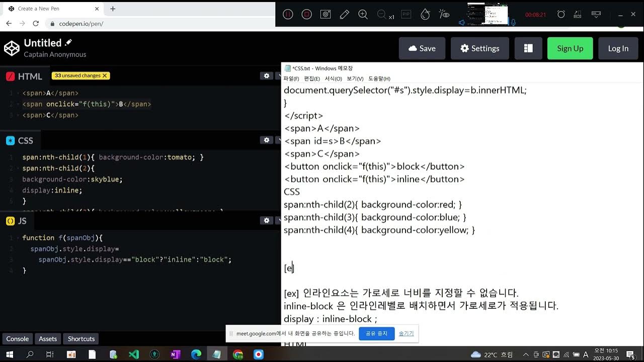Image resolution: width=644 pixels, height=362 pixels.
Task: Click the CodePen logo
Action: [x=12, y=48]
